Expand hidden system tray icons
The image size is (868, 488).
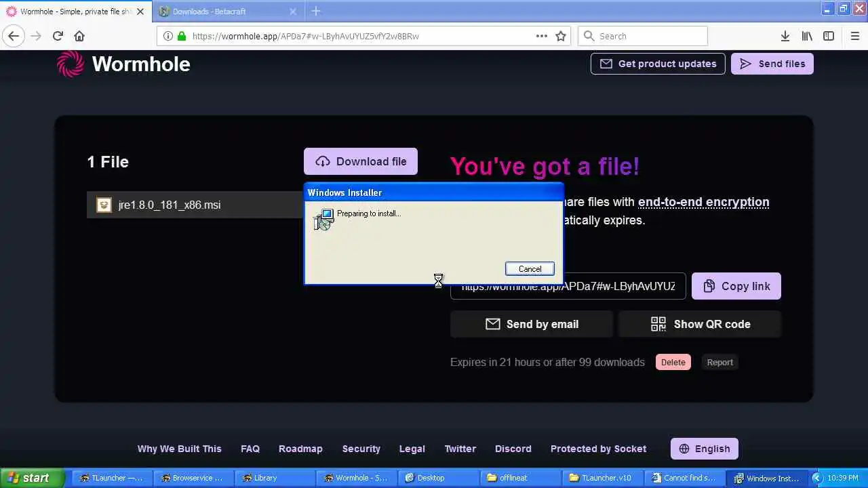[816, 478]
